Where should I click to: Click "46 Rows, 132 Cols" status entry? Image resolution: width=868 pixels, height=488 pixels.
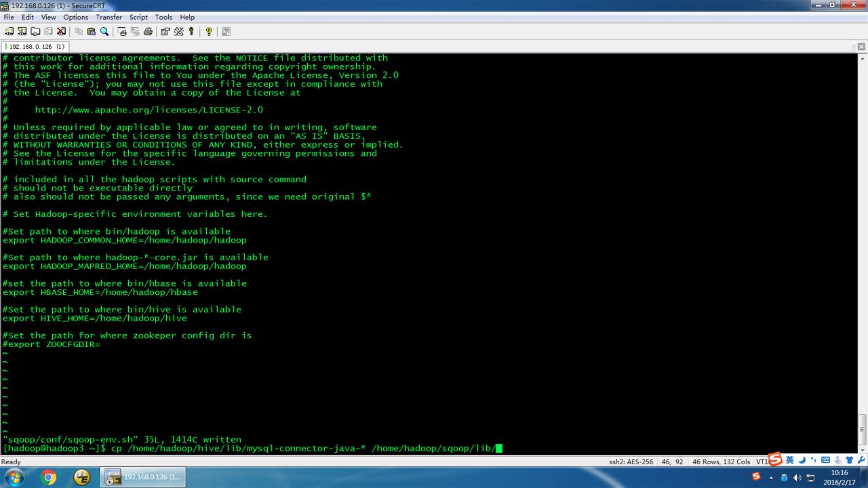[x=721, y=462]
